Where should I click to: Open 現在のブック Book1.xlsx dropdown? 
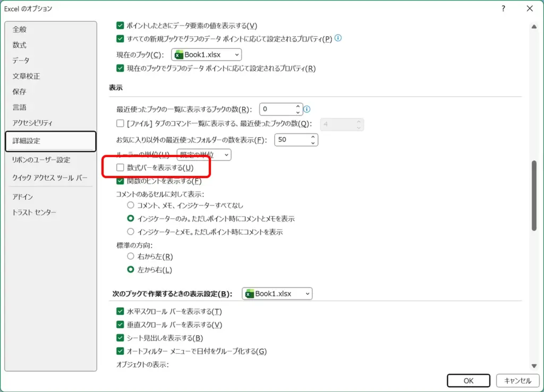pos(206,55)
